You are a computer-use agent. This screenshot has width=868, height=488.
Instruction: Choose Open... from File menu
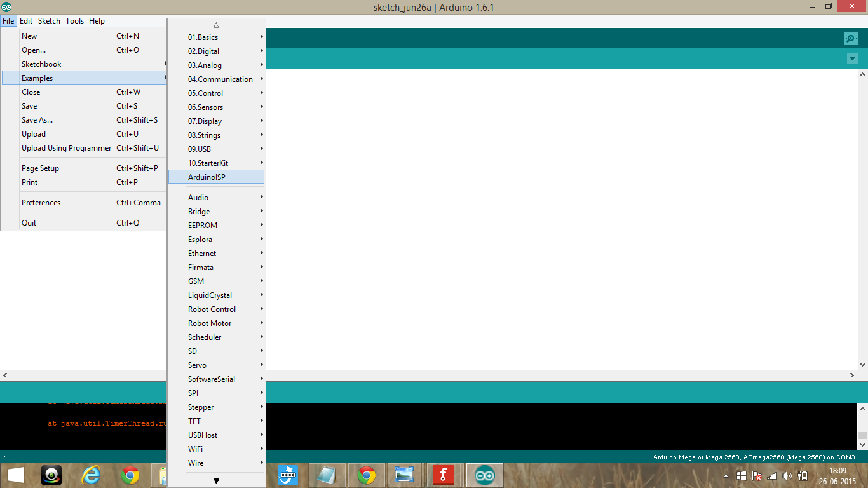pos(84,50)
